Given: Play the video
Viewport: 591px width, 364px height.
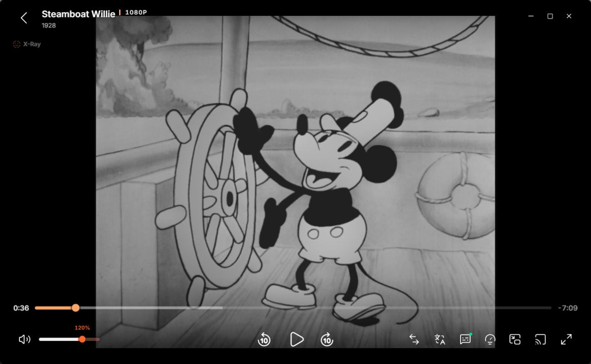Looking at the screenshot, I should point(296,339).
